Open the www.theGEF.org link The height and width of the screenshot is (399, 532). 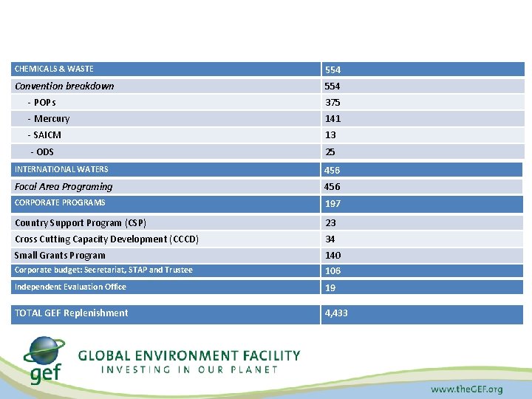point(466,389)
